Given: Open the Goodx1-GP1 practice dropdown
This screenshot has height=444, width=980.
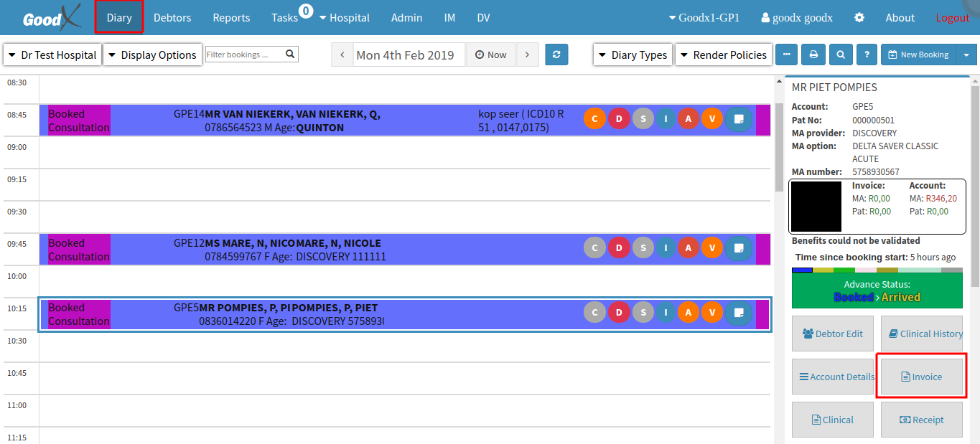Looking at the screenshot, I should (704, 17).
